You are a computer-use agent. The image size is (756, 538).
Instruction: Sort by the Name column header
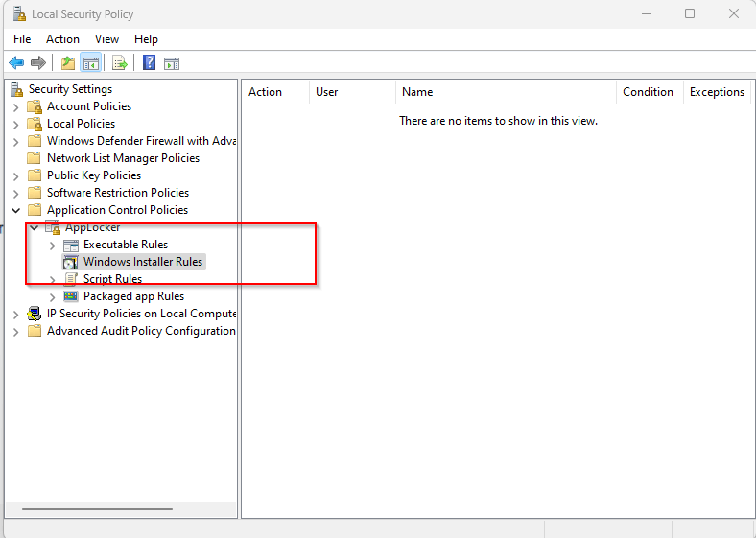click(506, 92)
